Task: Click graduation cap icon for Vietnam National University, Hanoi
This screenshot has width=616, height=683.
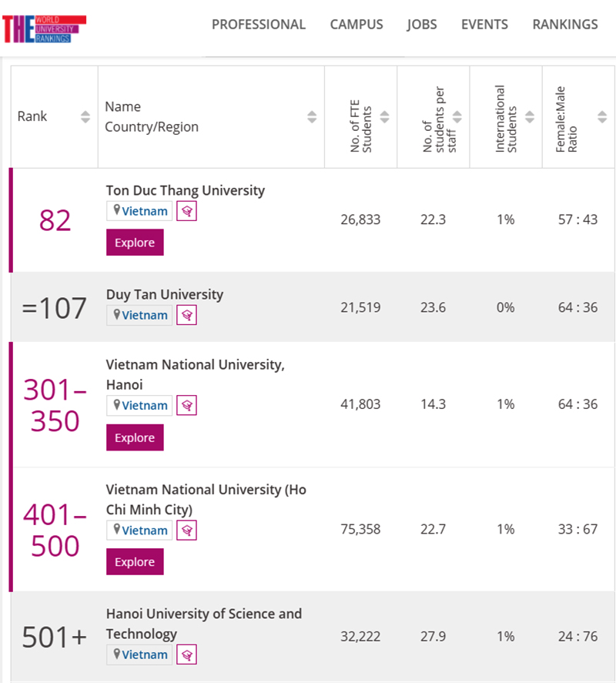Action: click(186, 405)
